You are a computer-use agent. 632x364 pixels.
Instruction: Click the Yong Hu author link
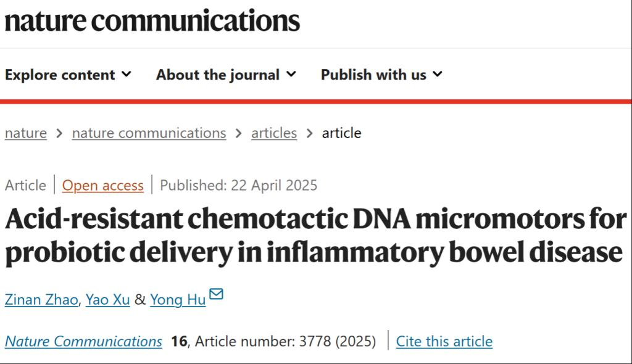[177, 300]
